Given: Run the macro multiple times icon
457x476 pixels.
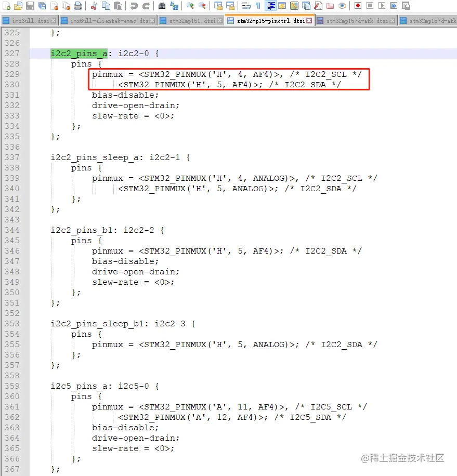Looking at the screenshot, I should tap(394, 6).
